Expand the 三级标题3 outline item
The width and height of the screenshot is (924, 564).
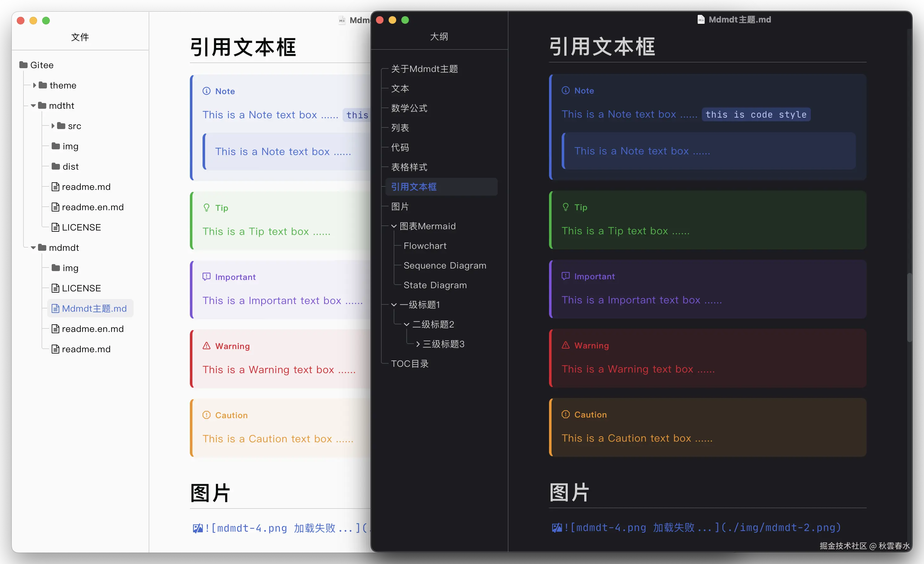click(418, 344)
